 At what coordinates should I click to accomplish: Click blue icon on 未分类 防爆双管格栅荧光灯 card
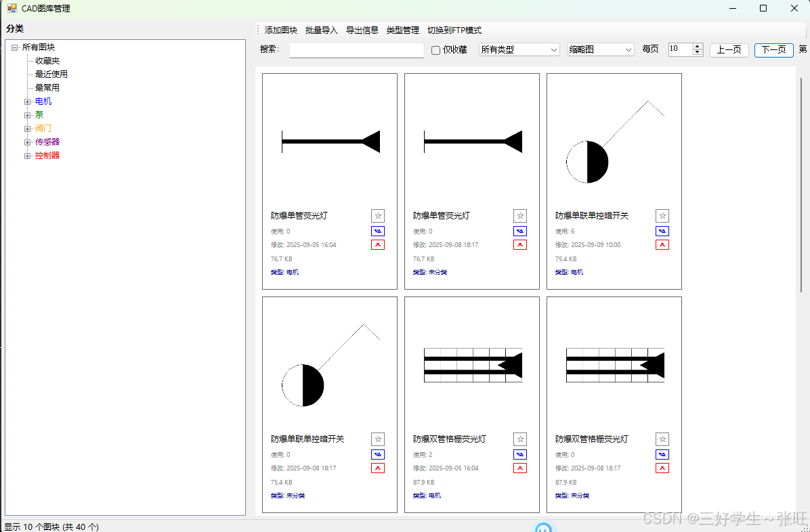point(662,455)
